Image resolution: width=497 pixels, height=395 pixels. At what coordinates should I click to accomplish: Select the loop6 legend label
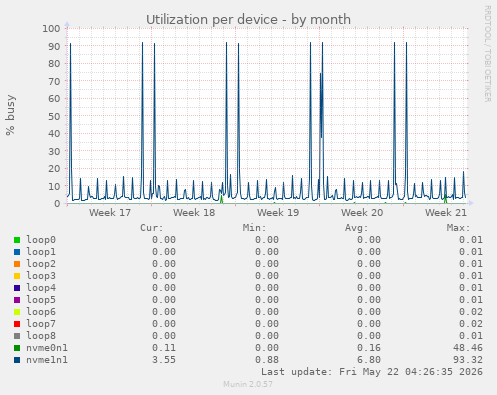coord(41,312)
